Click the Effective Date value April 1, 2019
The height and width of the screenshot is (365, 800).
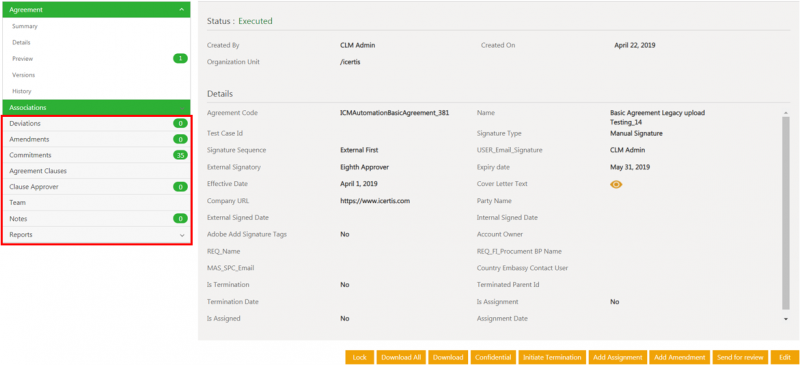click(359, 184)
